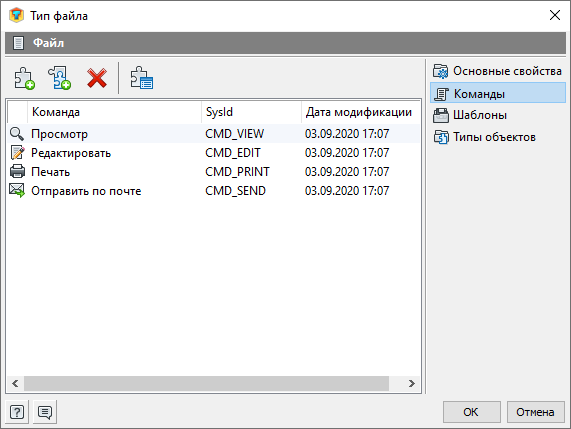The height and width of the screenshot is (429, 571).
Task: Click the horizontal scrollbar right arrow
Action: coord(411,383)
